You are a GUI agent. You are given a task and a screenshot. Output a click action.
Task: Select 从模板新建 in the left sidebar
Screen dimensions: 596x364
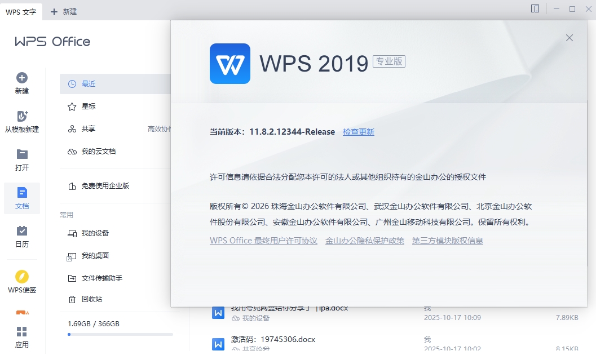(21, 120)
